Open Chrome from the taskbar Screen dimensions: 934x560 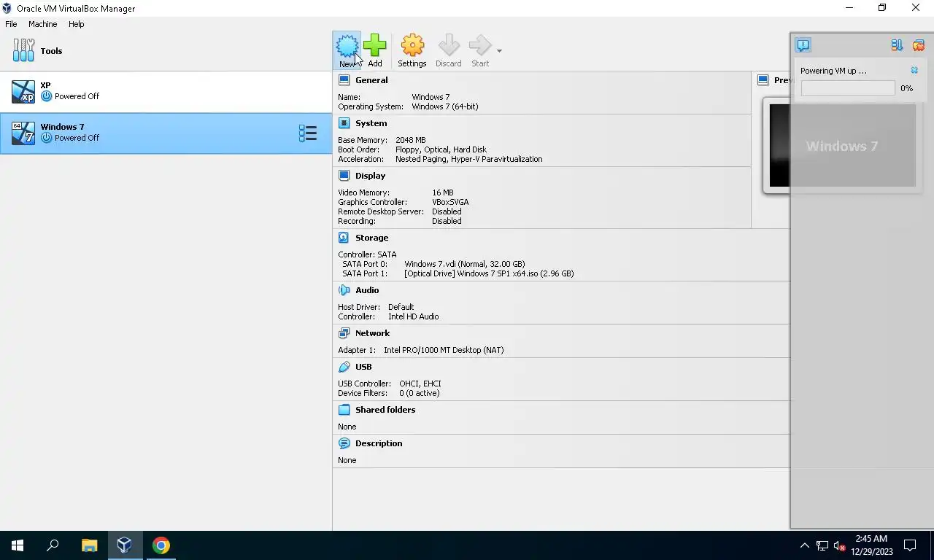coord(161,545)
